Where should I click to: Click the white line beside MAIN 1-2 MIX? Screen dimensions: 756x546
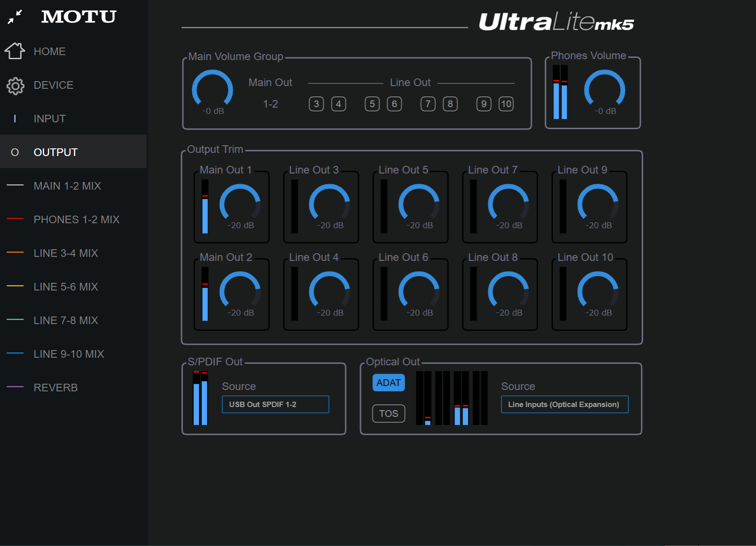15,185
